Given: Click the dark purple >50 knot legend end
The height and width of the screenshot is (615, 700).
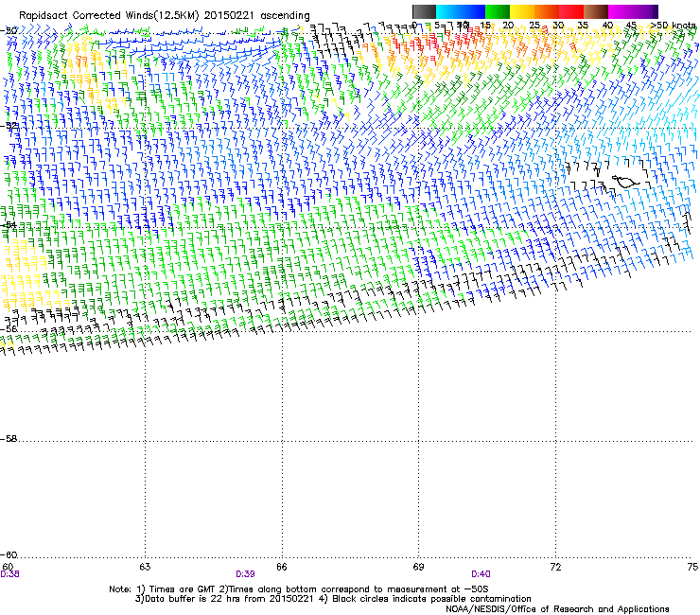Looking at the screenshot, I should 655,11.
